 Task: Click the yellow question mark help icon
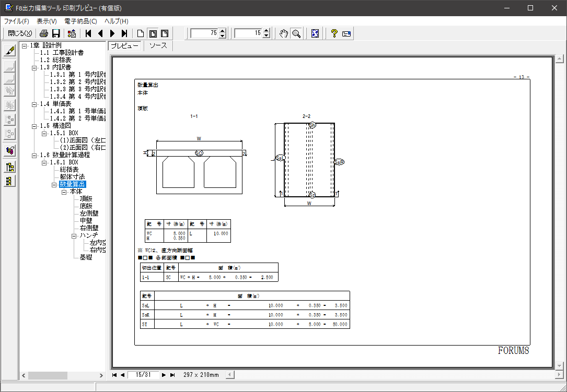(334, 33)
